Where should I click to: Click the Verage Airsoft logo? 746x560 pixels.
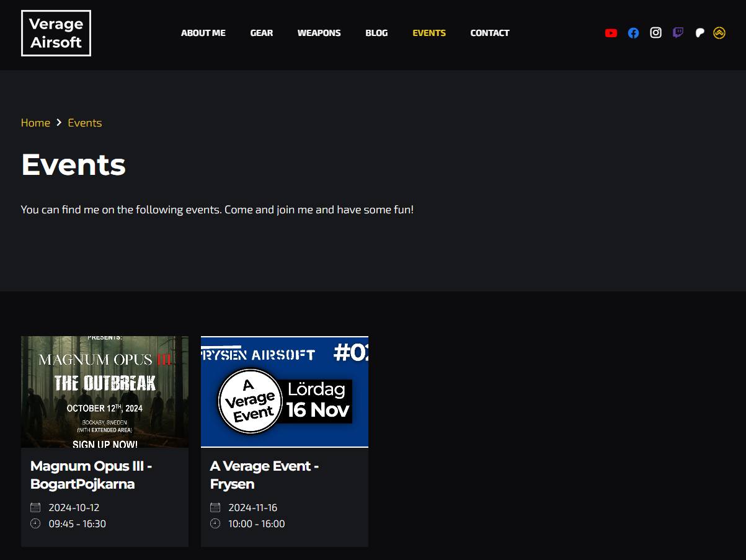pyautogui.click(x=56, y=33)
